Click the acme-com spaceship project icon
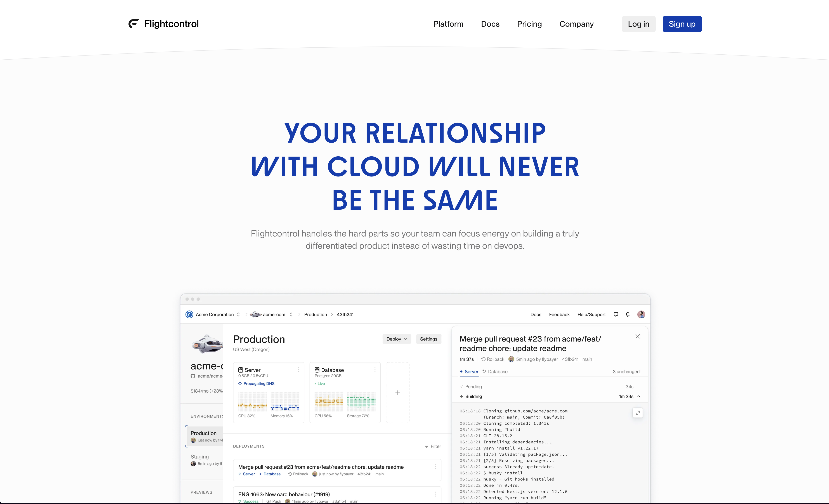This screenshot has width=829, height=504. 256,314
